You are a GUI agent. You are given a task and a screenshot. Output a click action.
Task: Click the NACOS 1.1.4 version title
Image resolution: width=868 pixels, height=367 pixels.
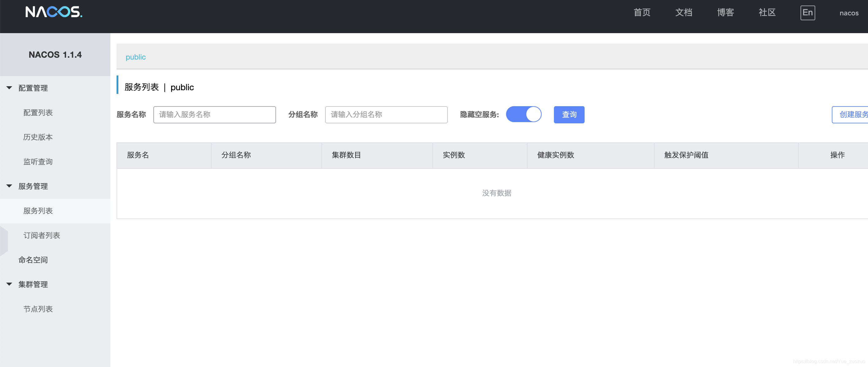point(55,55)
